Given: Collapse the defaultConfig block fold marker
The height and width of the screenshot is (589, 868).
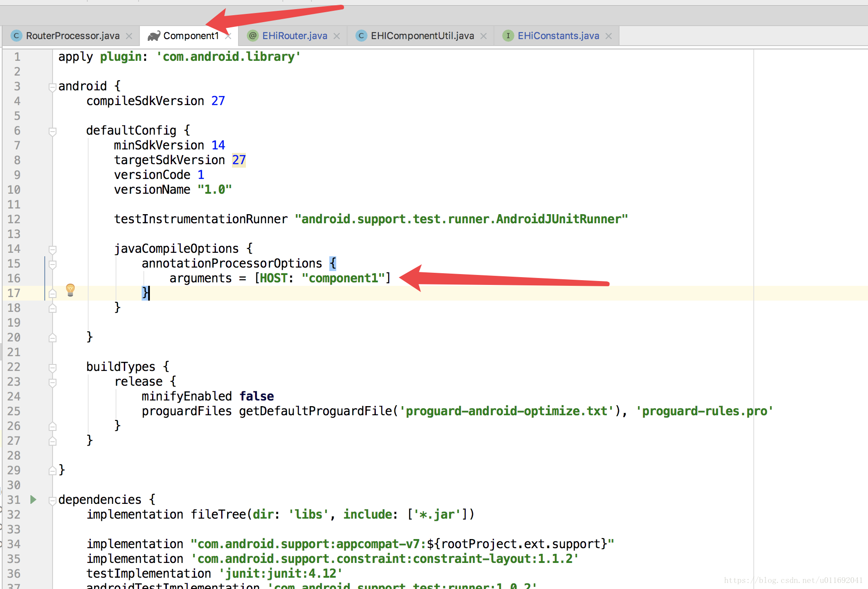Looking at the screenshot, I should tap(52, 131).
